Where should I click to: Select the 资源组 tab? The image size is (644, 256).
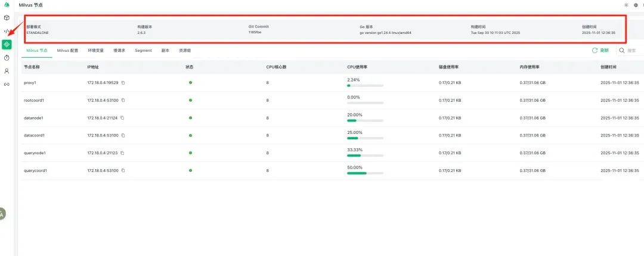tap(185, 51)
